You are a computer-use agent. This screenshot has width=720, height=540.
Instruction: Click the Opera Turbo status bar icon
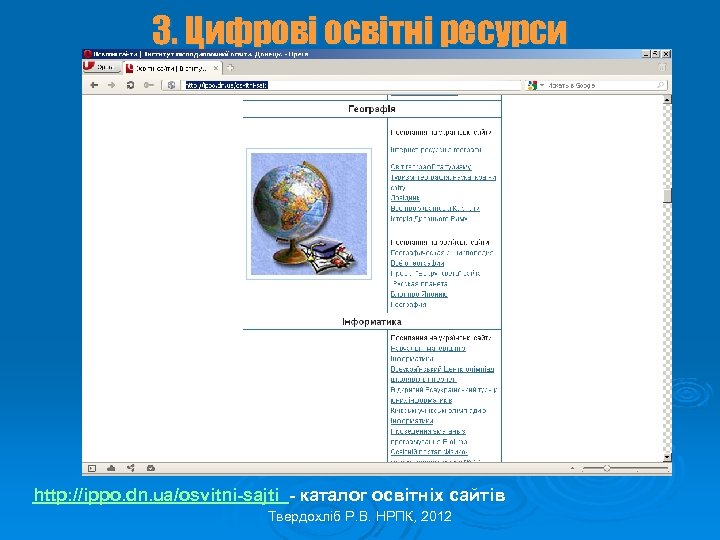click(151, 468)
